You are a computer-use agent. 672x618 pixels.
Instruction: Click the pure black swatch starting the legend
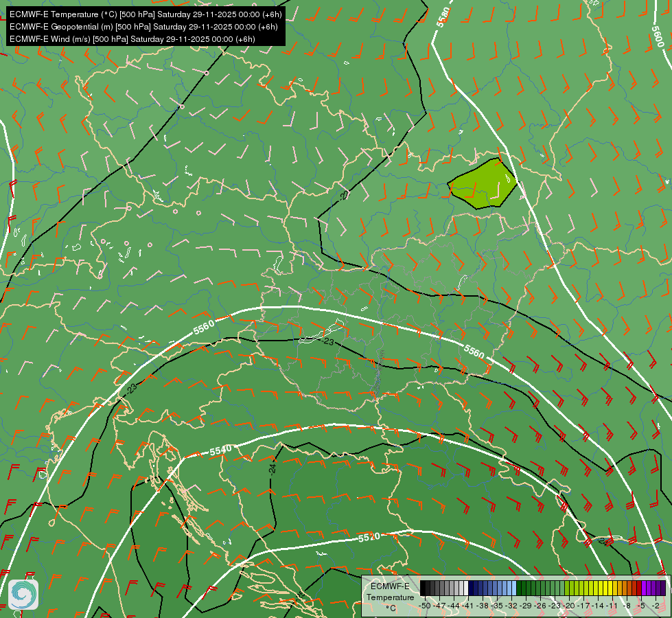pos(423,588)
